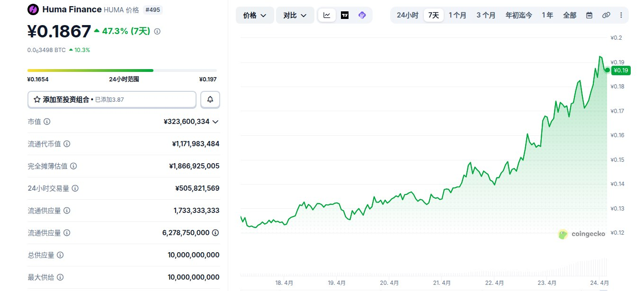The height and width of the screenshot is (291, 644).
Task: Switch to TradingView chart icon
Action: pos(345,15)
